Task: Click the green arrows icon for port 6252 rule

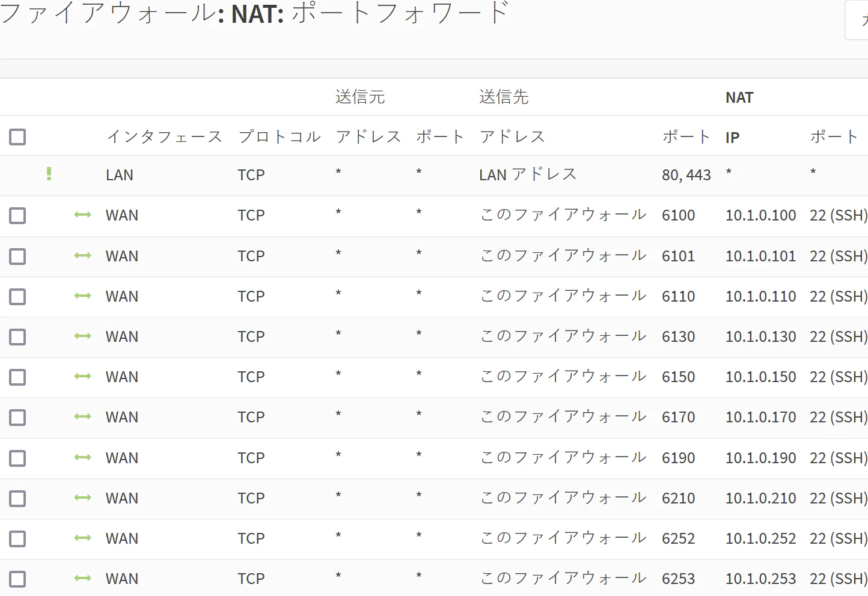Action: point(82,538)
